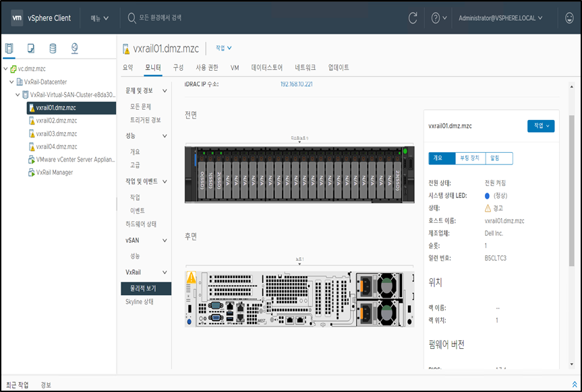582x392 pixels.
Task: Select vxrail01.dmz.mzc in the inventory tree
Action: pos(71,108)
